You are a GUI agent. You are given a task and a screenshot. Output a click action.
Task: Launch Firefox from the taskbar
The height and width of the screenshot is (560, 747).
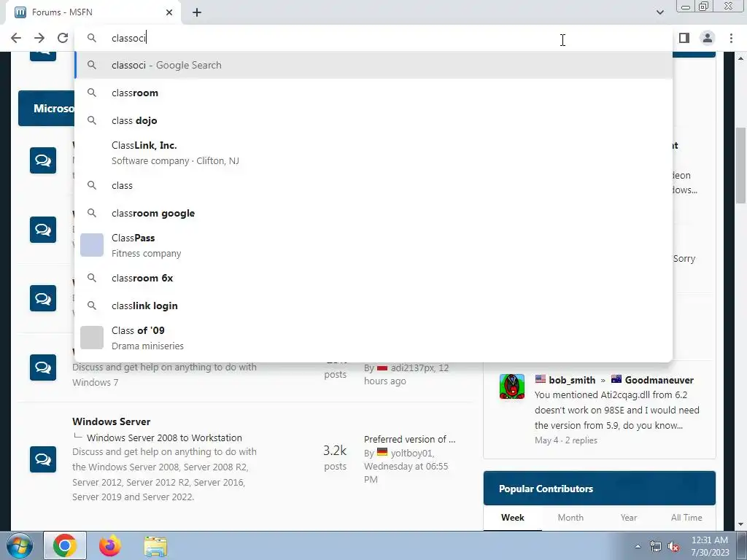(109, 545)
